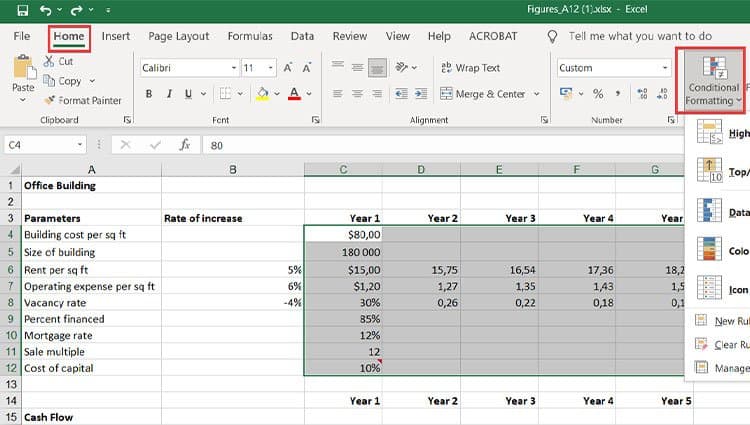This screenshot has height=425, width=750.
Task: Open the Customize Quick Access Toolbar arrow
Action: (108, 10)
